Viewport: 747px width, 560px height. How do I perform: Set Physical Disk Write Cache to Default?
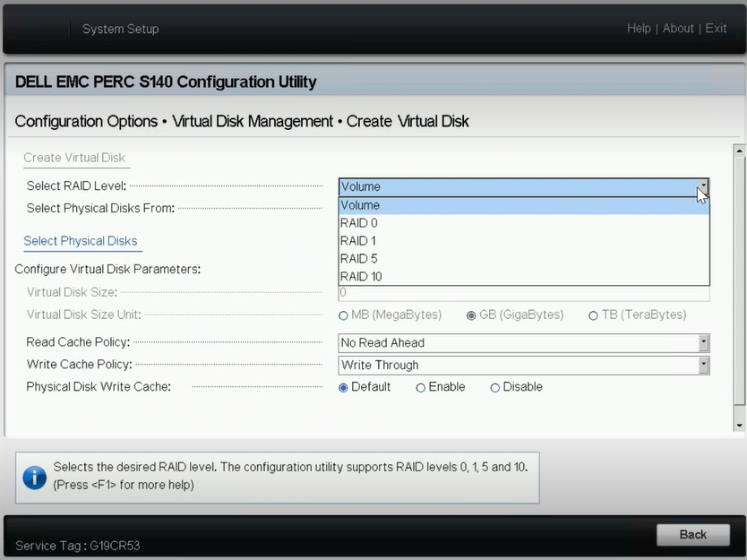pyautogui.click(x=343, y=388)
